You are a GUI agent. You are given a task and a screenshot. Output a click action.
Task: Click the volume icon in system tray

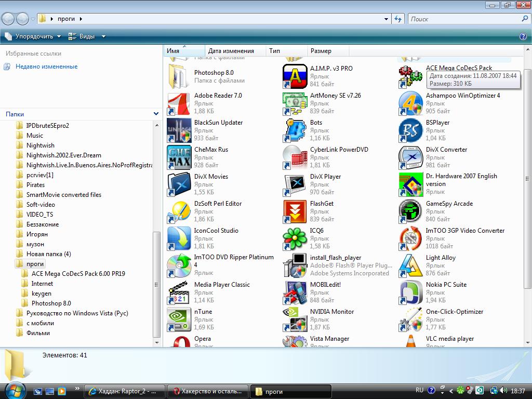pyautogui.click(x=503, y=391)
